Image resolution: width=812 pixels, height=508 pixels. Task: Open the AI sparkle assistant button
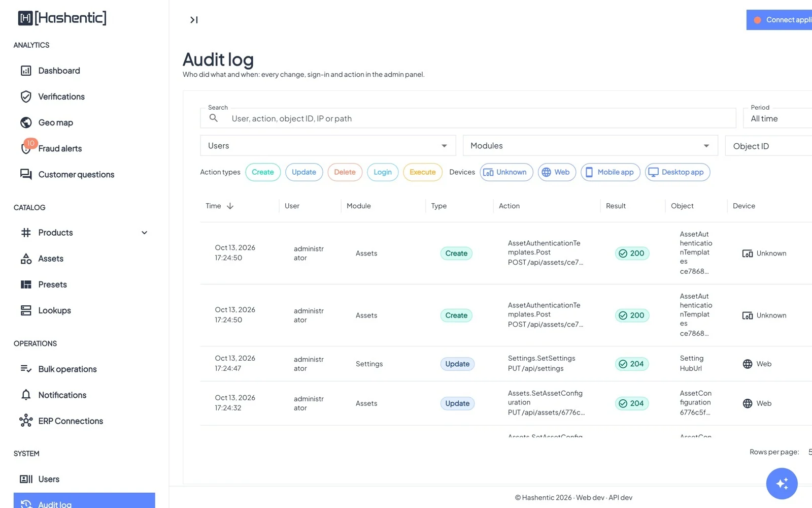[782, 484]
